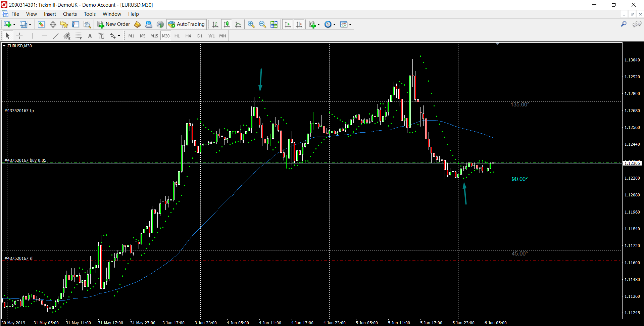Select the vertical line drawing tool
Screen dimensions: 644x326
pos(33,36)
